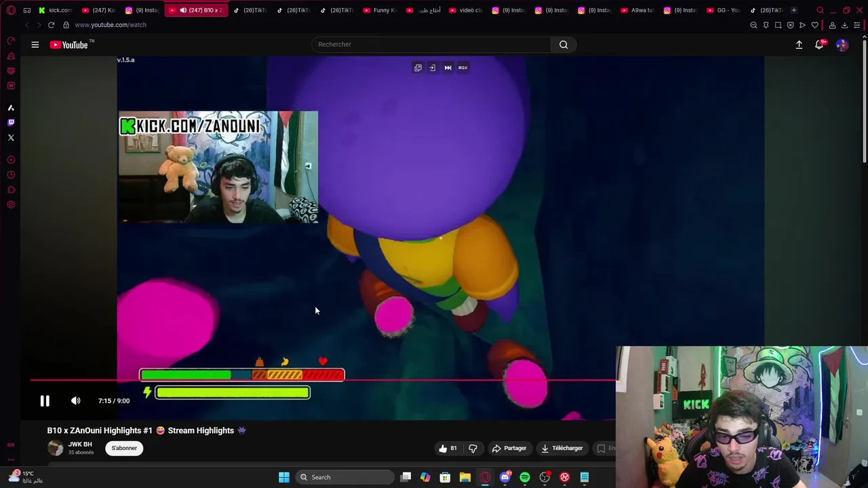Screen dimensions: 868x488
Task: Mute the playing B10 tab via speaker icon
Action: click(x=183, y=10)
